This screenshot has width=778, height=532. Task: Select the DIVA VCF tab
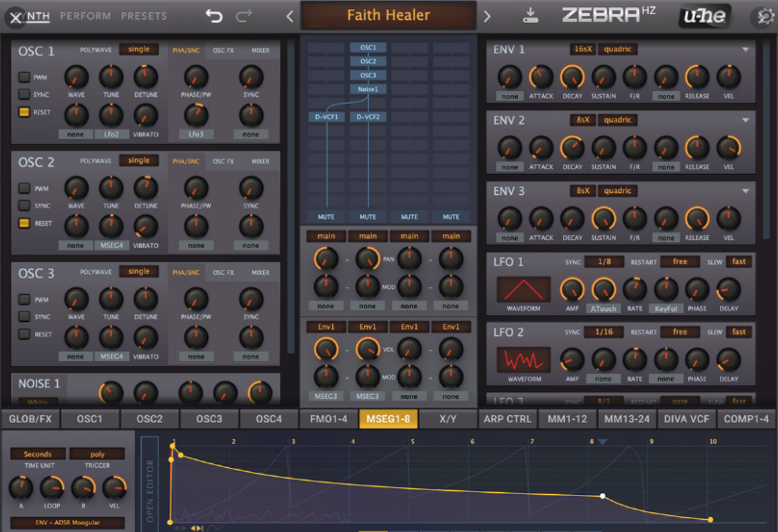687,419
